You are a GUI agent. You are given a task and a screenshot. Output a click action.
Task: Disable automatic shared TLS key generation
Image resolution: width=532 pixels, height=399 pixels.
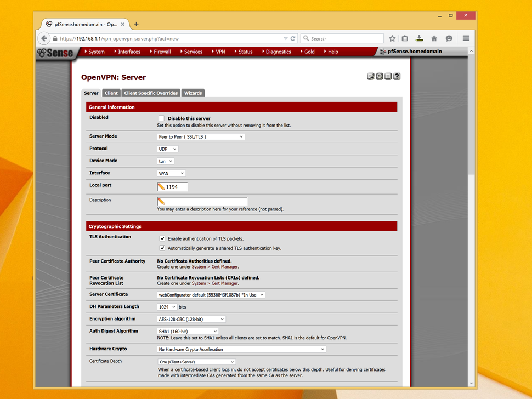(162, 248)
